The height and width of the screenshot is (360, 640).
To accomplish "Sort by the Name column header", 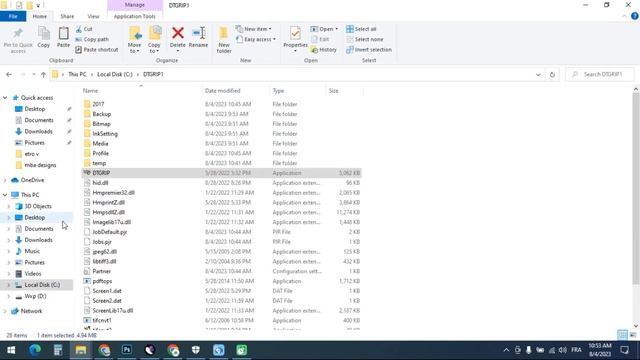I will 141,91.
